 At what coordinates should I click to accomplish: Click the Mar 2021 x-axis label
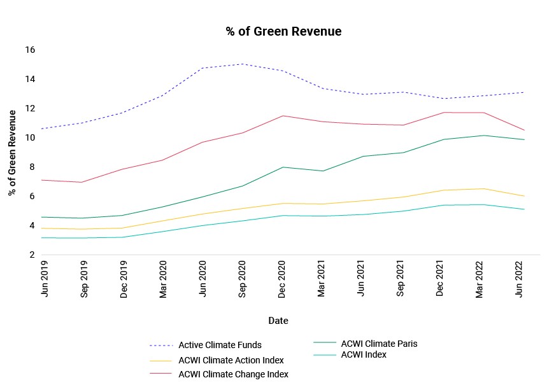[321, 279]
